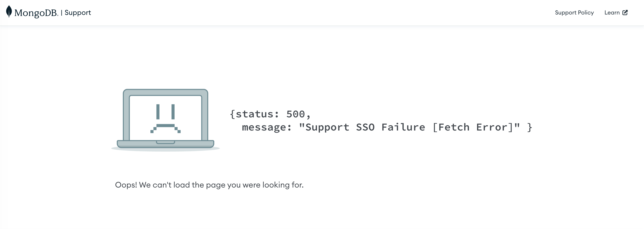The image size is (644, 229).
Task: Click the laptop base trackpad notch
Action: pos(165,142)
